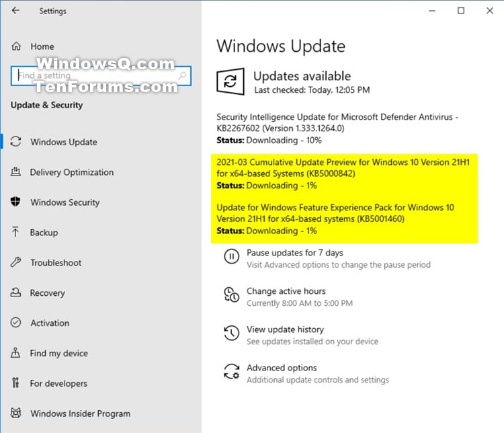The height and width of the screenshot is (433, 504).
Task: Click 'Additional update controls and settings' text
Action: point(318,380)
